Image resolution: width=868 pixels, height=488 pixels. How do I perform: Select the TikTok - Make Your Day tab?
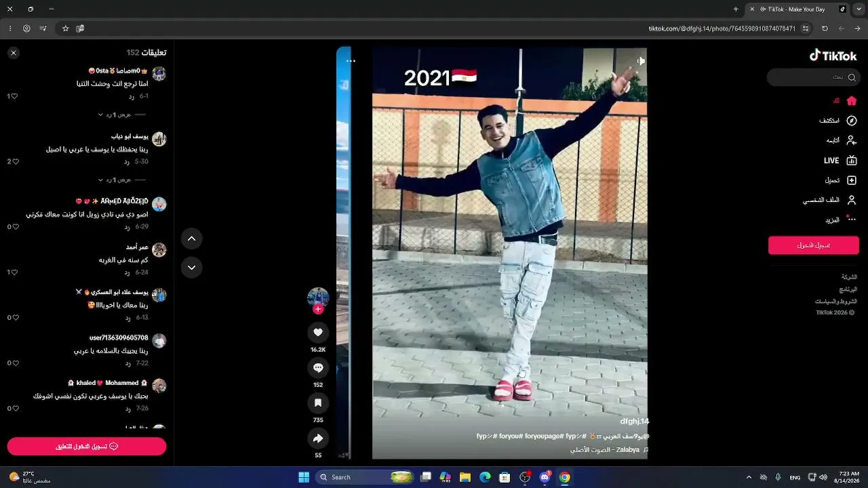tap(797, 9)
